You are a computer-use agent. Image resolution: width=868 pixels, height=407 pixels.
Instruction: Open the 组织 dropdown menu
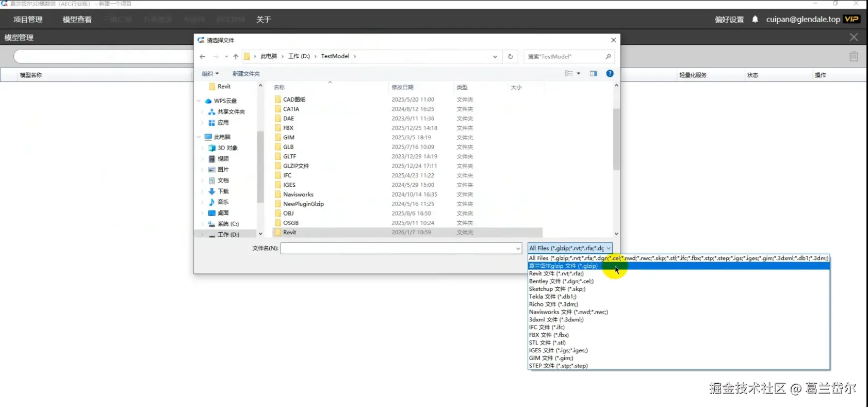[x=210, y=74]
